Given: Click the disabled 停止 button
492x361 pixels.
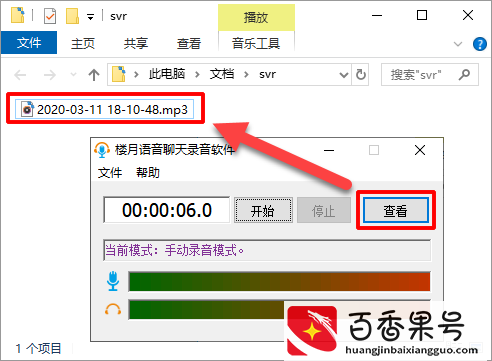Looking at the screenshot, I should click(324, 210).
